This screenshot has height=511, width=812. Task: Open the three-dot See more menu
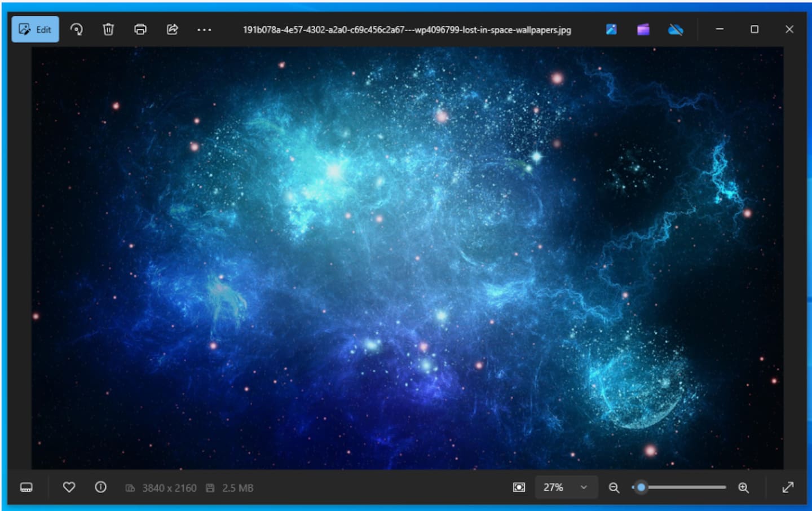click(204, 30)
